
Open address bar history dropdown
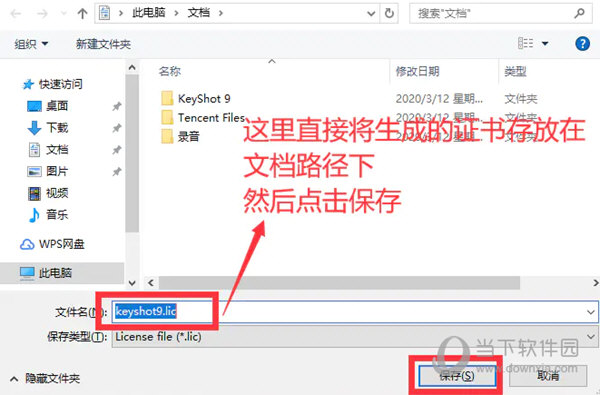pyautogui.click(x=371, y=14)
